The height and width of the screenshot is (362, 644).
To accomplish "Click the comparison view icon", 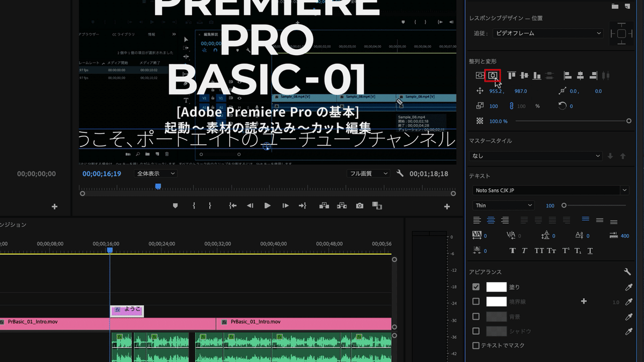I will click(377, 205).
